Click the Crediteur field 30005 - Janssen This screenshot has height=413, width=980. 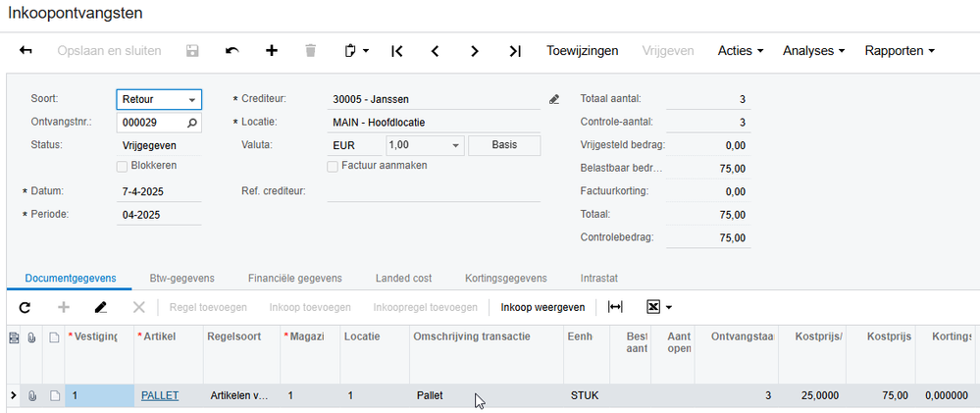pyautogui.click(x=434, y=99)
